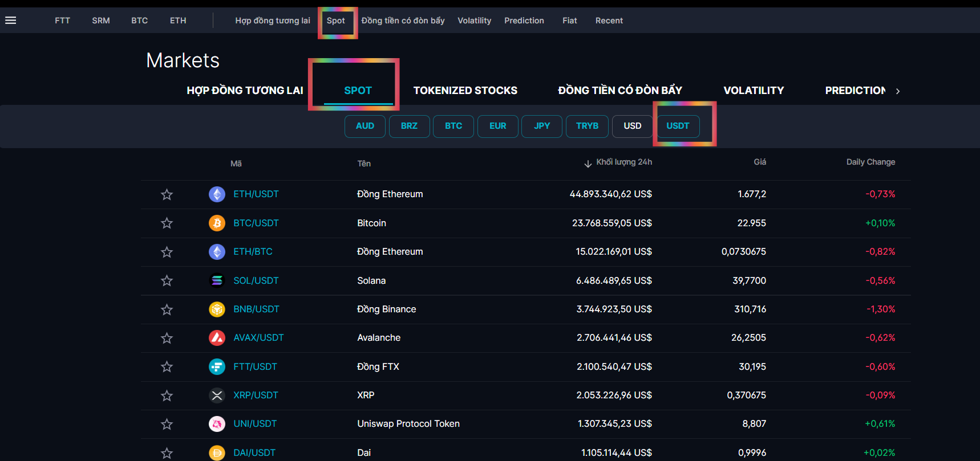The image size is (980, 461).
Task: Open FTT in the top bar
Action: point(62,21)
